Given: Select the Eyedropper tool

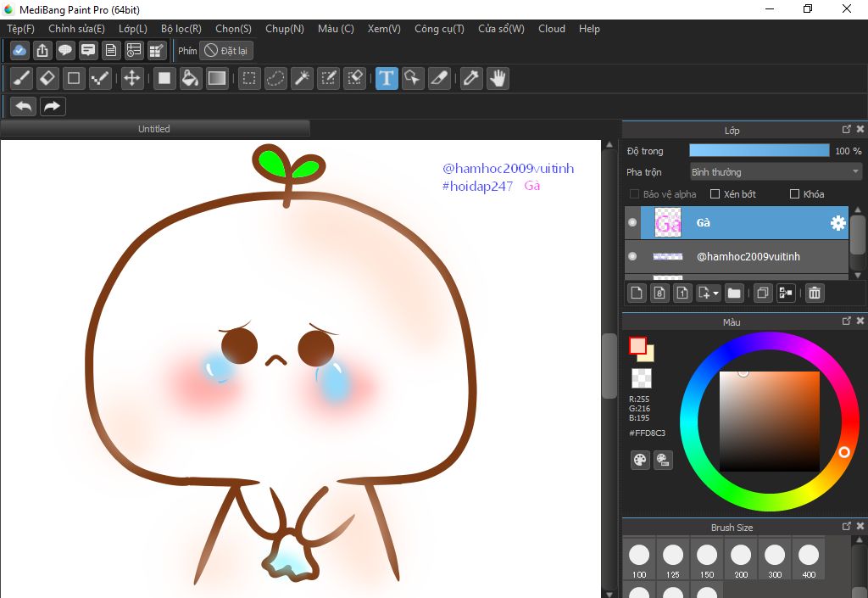Looking at the screenshot, I should [471, 78].
